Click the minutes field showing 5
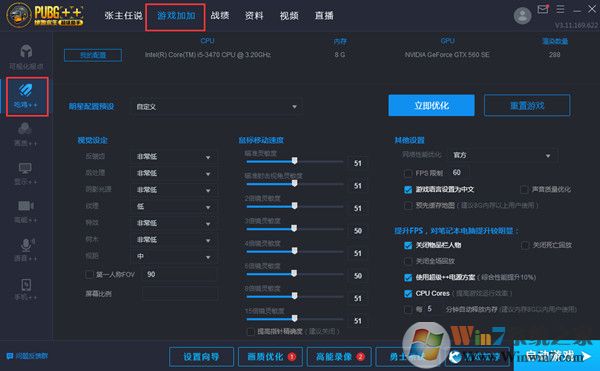The height and width of the screenshot is (371, 600). (432, 309)
